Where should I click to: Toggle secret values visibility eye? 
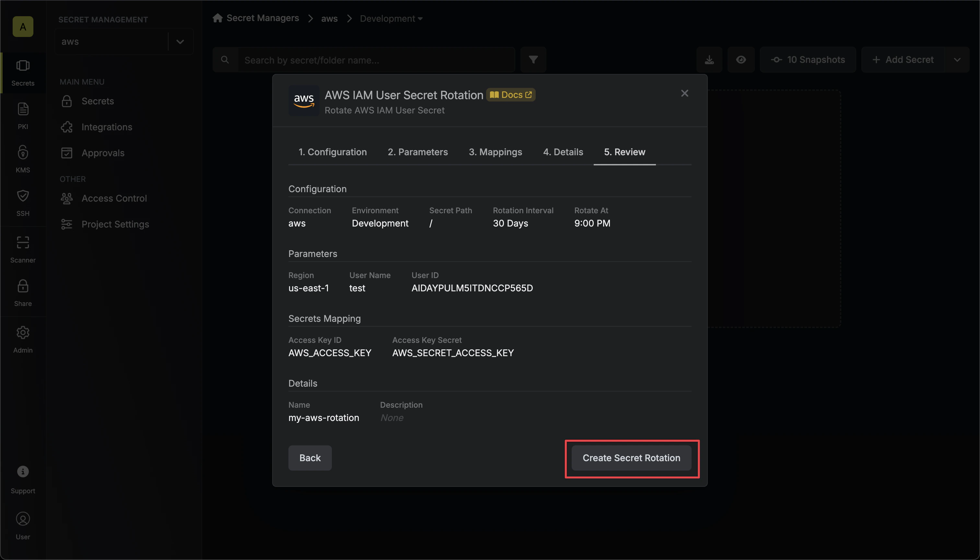pos(741,60)
